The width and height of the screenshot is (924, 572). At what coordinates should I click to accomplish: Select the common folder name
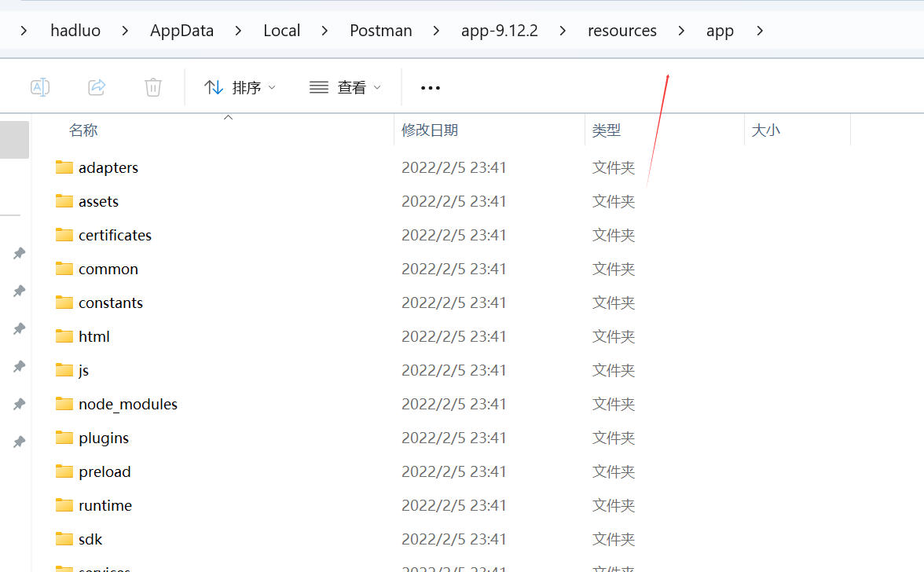point(108,269)
